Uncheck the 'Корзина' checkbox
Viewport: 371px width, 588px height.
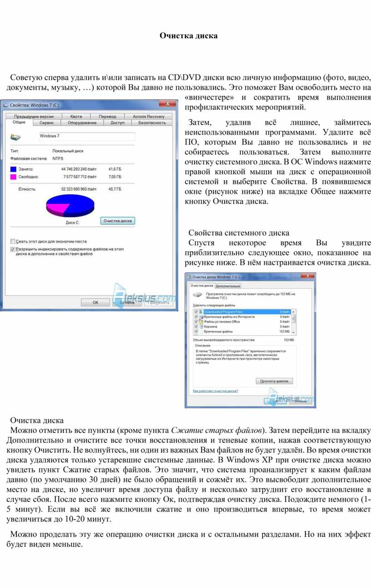tap(196, 327)
